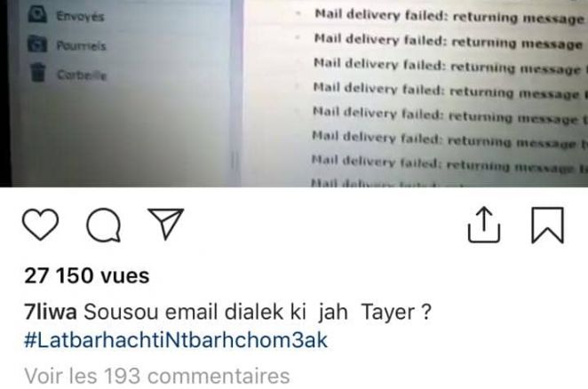Open hashtag #LatbarhachtiNtbarhchom3ak
The width and height of the screenshot is (588, 389).
[176, 340]
